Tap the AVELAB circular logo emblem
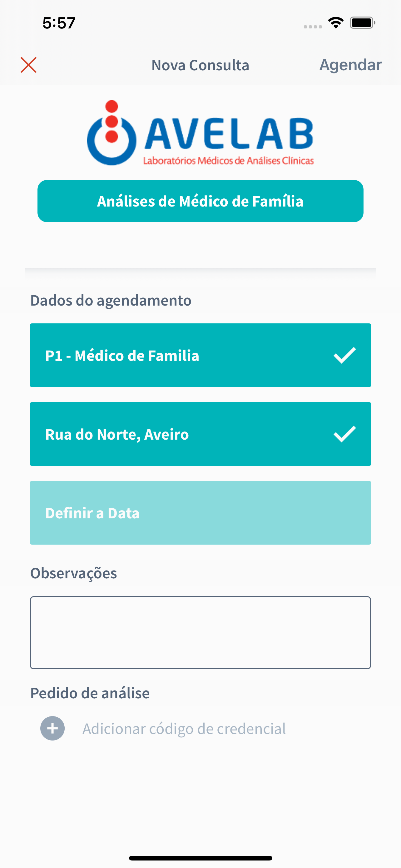Viewport: 401px width, 868px height. point(112,133)
